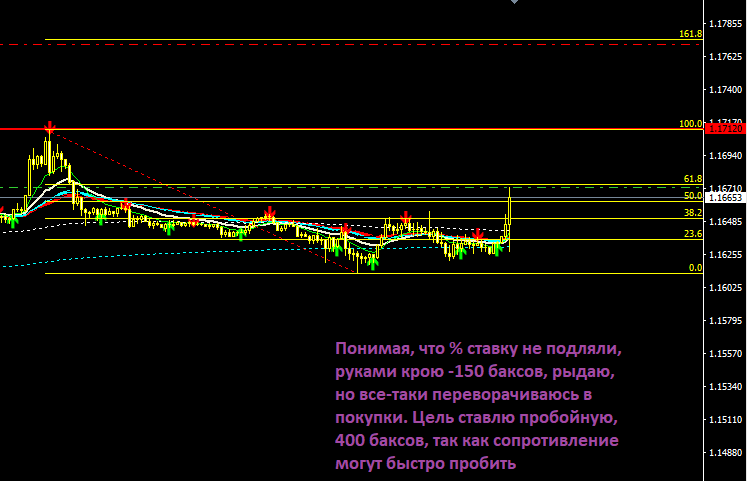Select the Fibonacci 161.8 level label
Viewport: 748px width, 481px height.
[x=690, y=34]
